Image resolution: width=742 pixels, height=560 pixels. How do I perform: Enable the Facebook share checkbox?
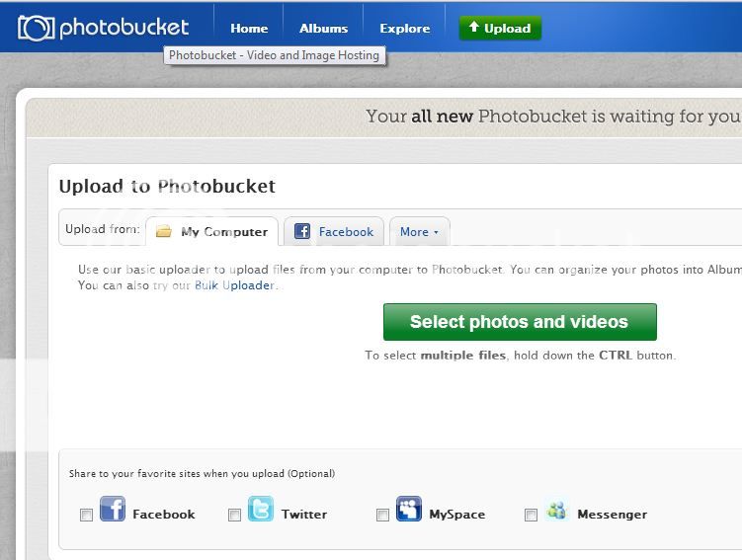[87, 515]
